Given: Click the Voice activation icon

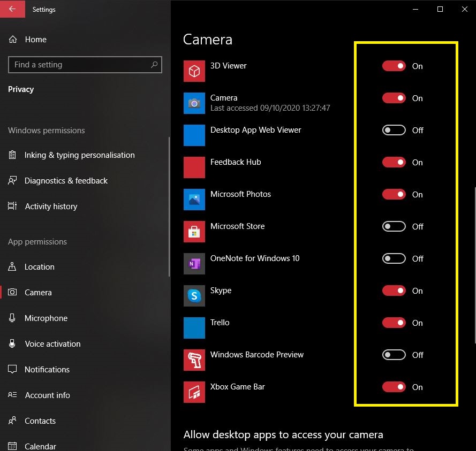Looking at the screenshot, I should 12,343.
